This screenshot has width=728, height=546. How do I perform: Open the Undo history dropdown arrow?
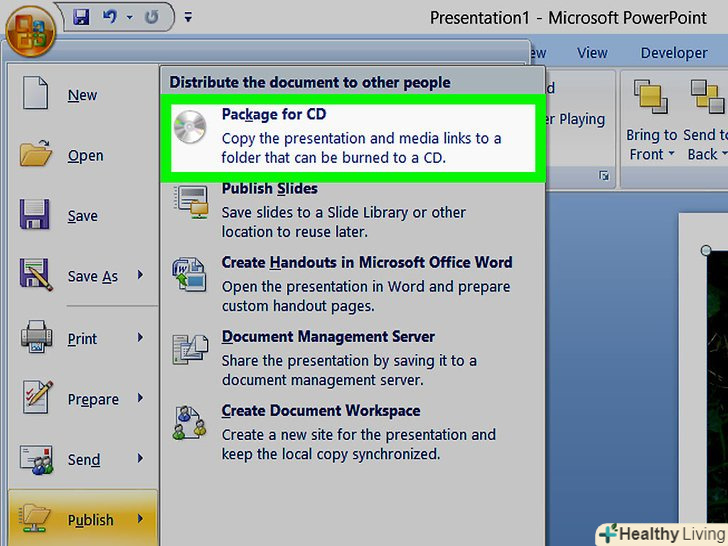(x=130, y=18)
